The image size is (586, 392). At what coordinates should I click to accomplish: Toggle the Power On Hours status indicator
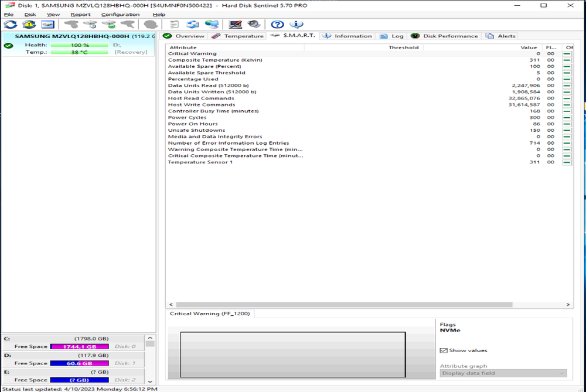point(567,124)
